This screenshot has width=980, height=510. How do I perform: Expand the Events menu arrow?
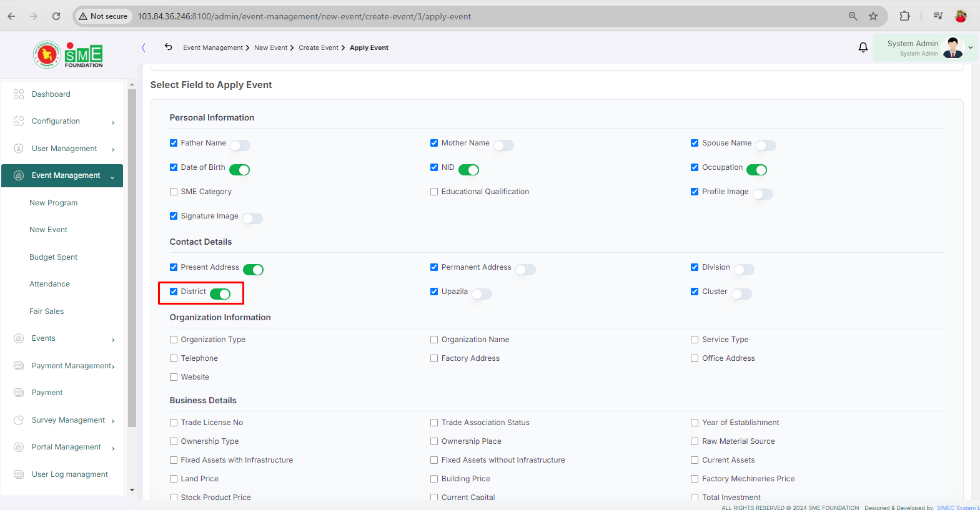pos(113,340)
